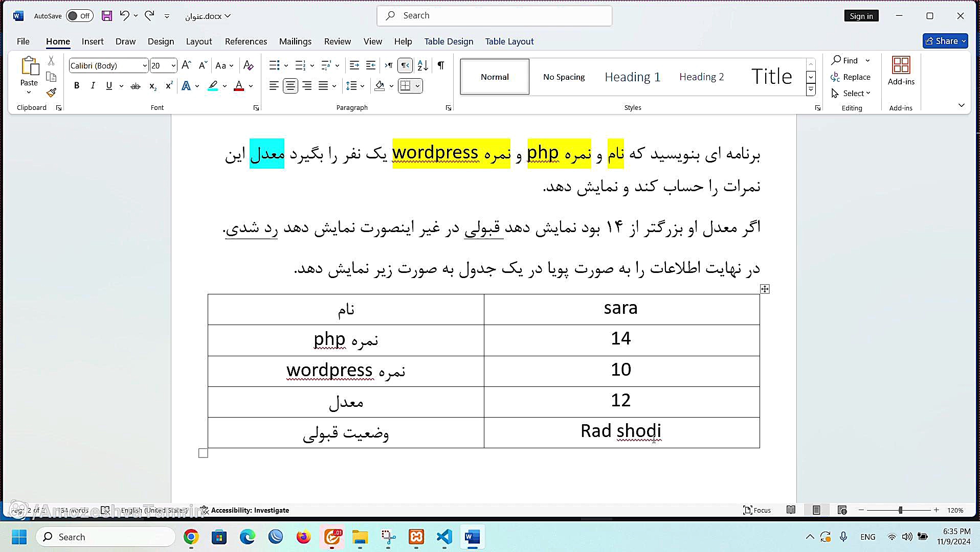
Task: Open the Table Layout tab
Action: (x=509, y=41)
